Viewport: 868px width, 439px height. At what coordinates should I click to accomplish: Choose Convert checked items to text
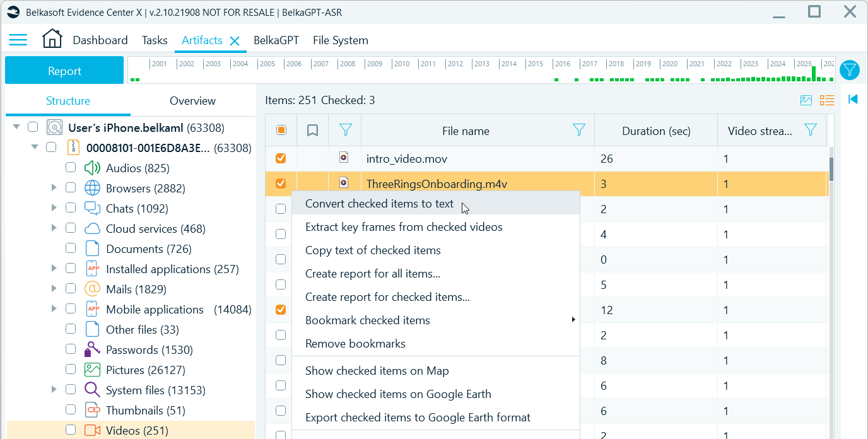coord(379,204)
